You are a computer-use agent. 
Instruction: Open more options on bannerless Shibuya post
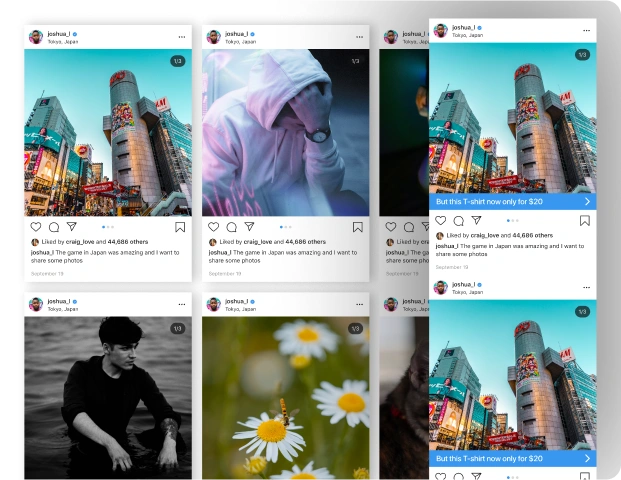click(182, 37)
